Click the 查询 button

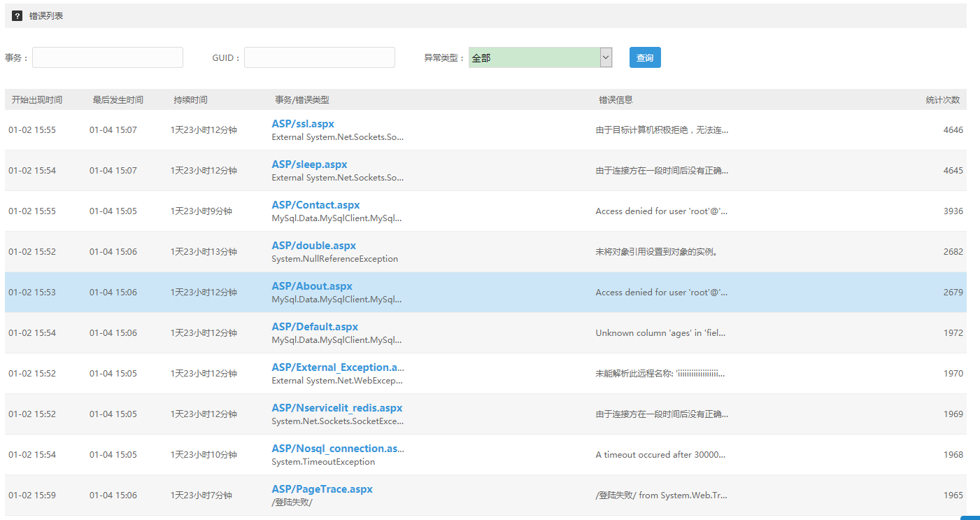click(x=645, y=57)
